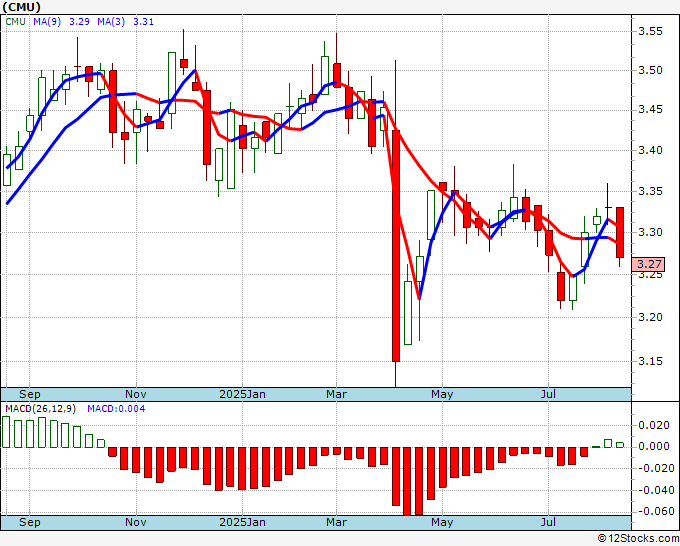Screen dimensions: 680x546
Task: Select the green CMU legend label
Action: pyautogui.click(x=16, y=21)
